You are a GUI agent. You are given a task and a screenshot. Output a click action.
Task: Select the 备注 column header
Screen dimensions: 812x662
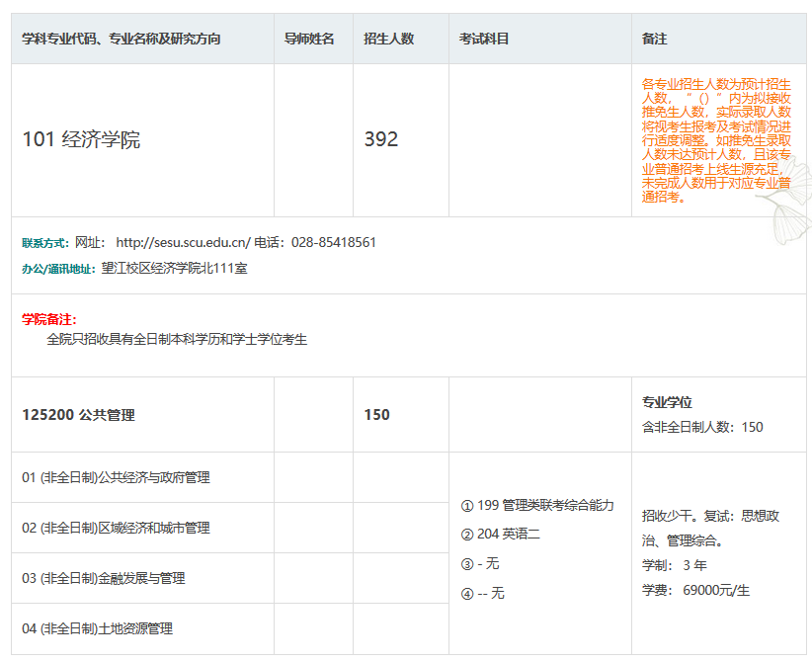[x=654, y=39]
